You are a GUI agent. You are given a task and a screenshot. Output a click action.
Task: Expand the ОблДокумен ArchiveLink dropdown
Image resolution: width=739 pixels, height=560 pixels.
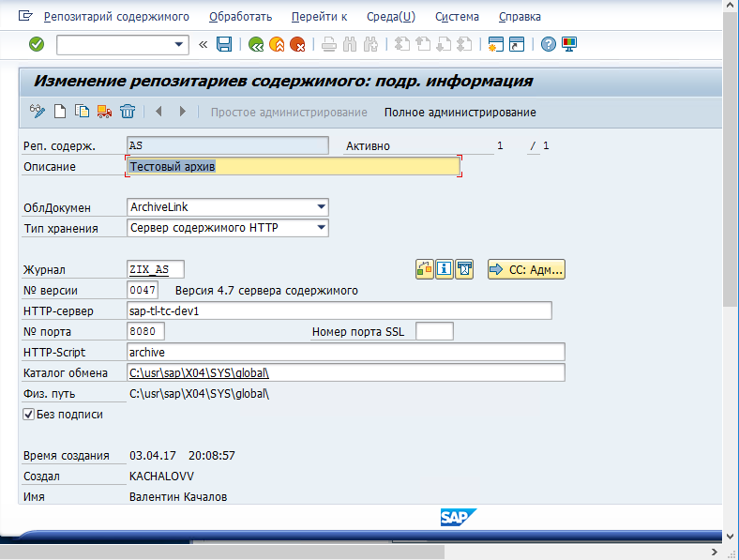click(321, 206)
